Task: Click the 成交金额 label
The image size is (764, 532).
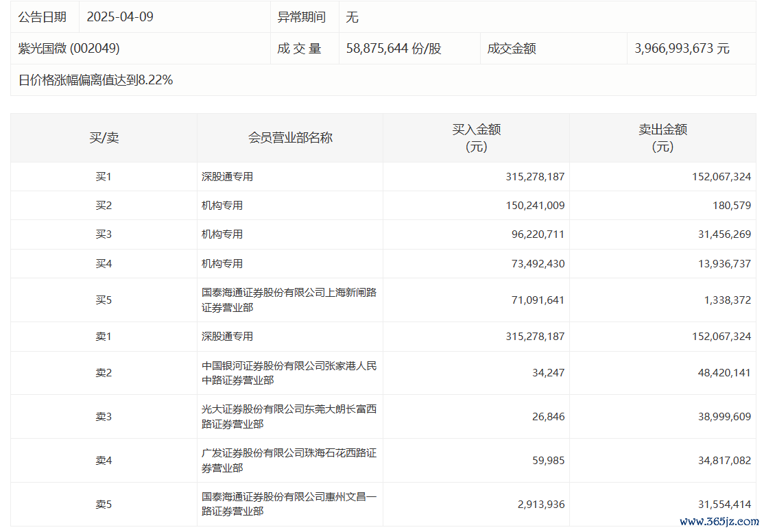Action: 512,48
